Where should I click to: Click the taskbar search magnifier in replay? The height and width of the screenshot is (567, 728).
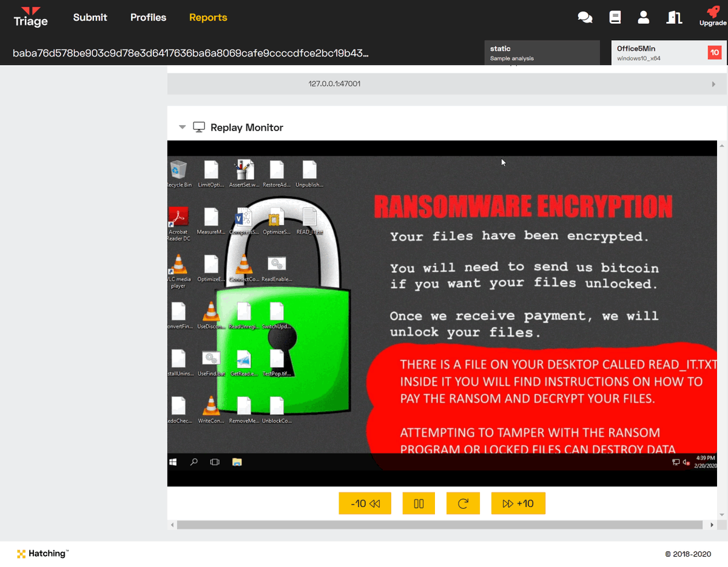194,462
